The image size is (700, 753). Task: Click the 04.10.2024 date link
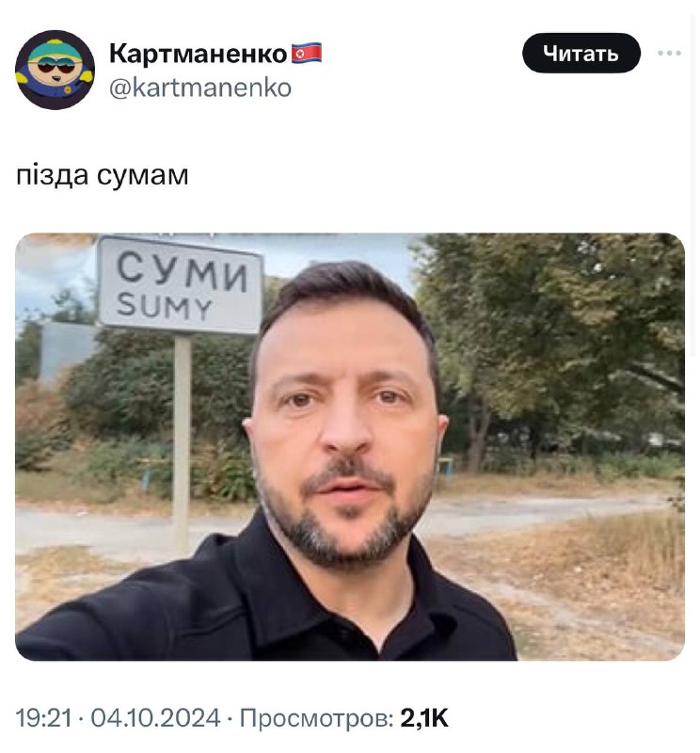click(x=155, y=718)
